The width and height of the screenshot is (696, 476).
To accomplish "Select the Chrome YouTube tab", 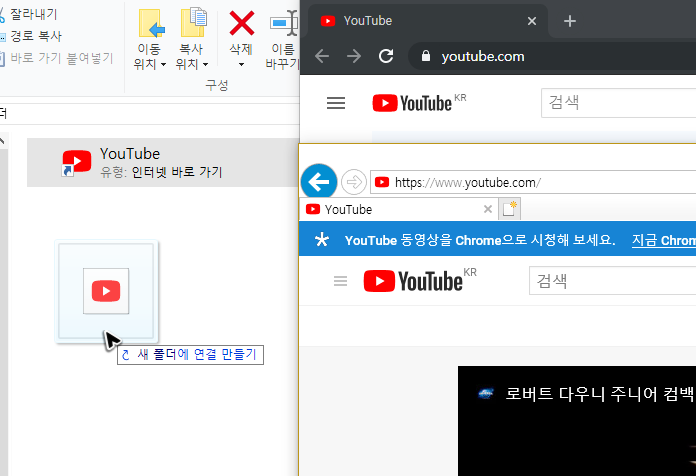I will [x=427, y=21].
